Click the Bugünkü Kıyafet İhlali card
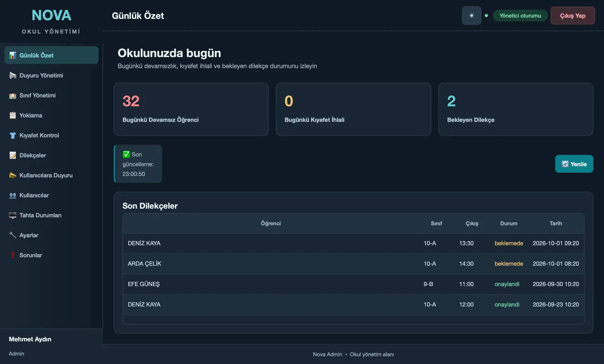604x364 pixels. pos(353,109)
